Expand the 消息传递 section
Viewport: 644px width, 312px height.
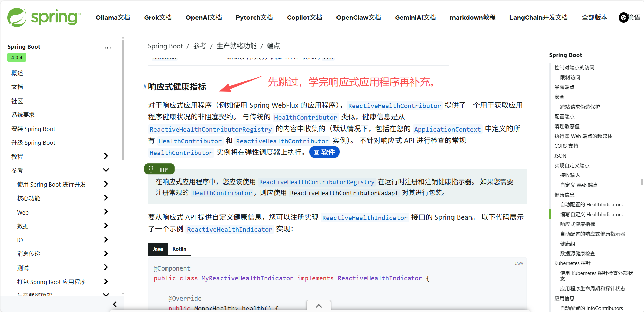(106, 253)
